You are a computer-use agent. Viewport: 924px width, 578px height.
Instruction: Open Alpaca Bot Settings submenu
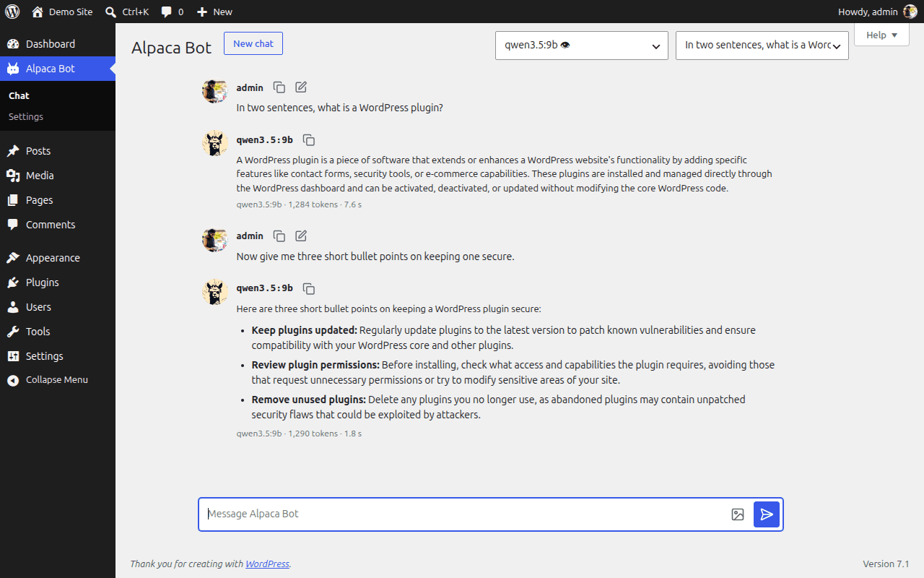[x=26, y=116]
